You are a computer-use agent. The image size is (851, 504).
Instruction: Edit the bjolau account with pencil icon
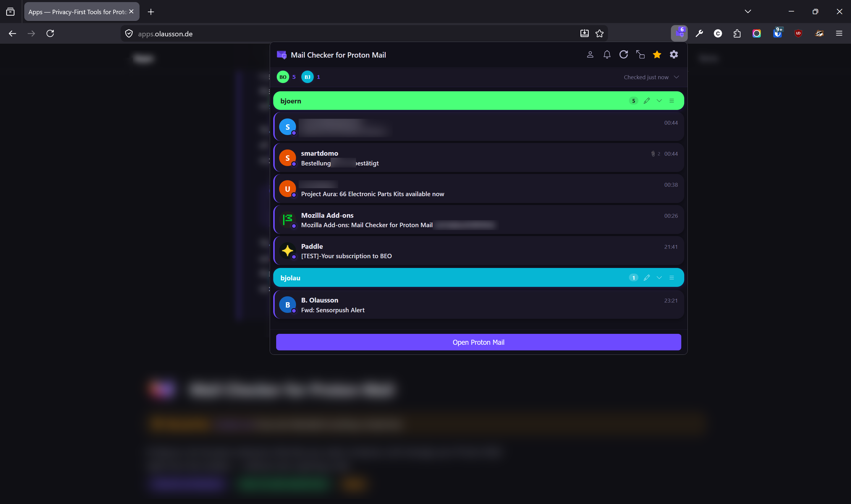coord(646,278)
